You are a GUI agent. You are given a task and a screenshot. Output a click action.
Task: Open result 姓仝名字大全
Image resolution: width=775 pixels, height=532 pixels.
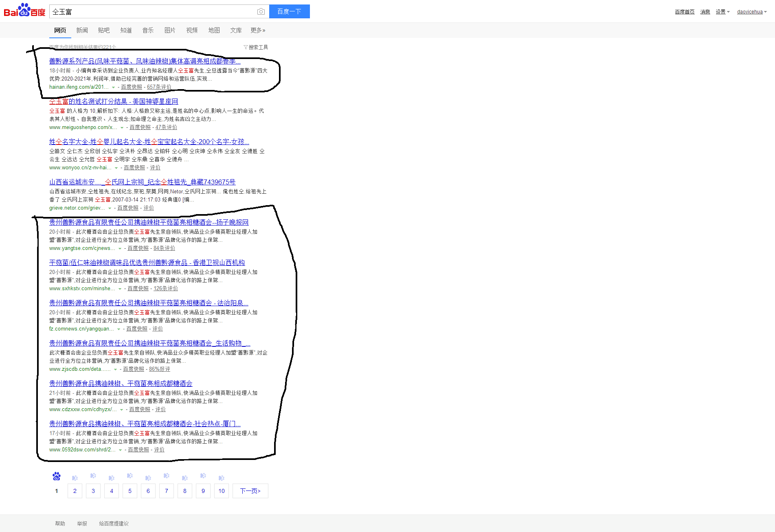click(x=149, y=142)
